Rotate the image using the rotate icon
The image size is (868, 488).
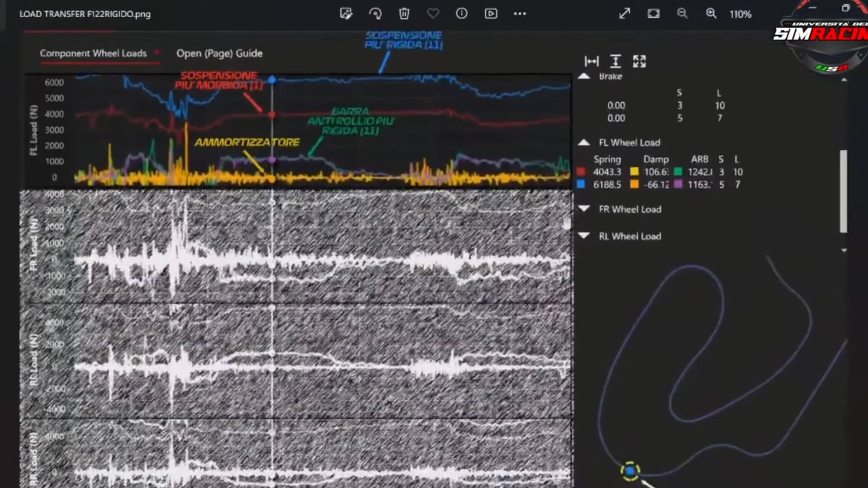(375, 14)
